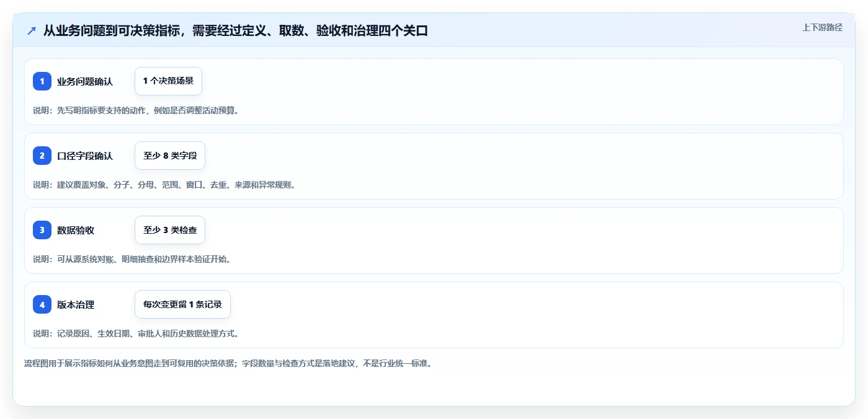
Task: Click the footer note starting 流程图用于展示
Action: click(228, 363)
